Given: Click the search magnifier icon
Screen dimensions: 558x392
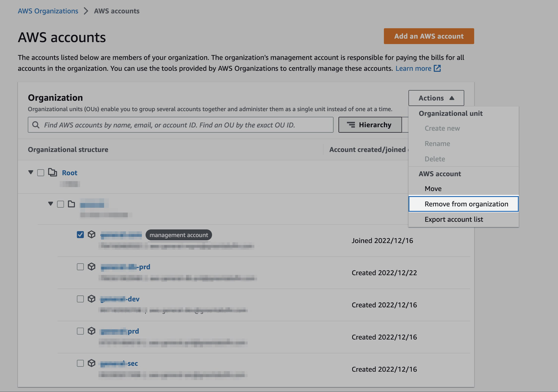Looking at the screenshot, I should pos(36,125).
